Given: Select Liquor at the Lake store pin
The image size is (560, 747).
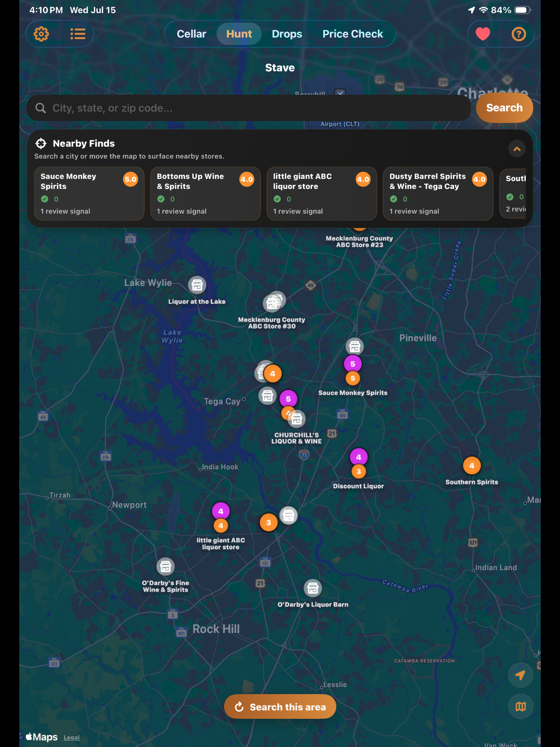Looking at the screenshot, I should click(197, 285).
